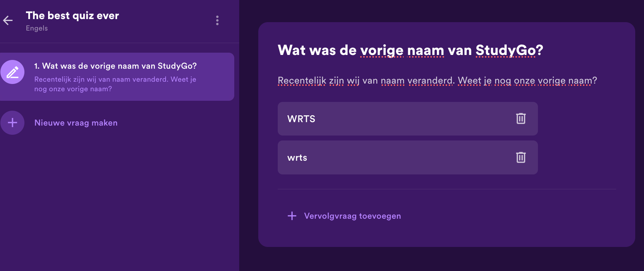Click the word StudyGo in the main heading
The height and width of the screenshot is (271, 644).
coord(505,50)
